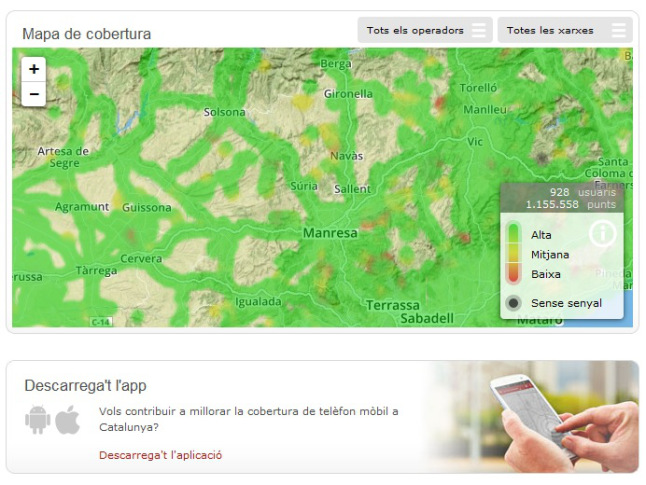The width and height of the screenshot is (646, 485).
Task: Click hamburger icon beside Tots els operadors
Action: tap(480, 31)
